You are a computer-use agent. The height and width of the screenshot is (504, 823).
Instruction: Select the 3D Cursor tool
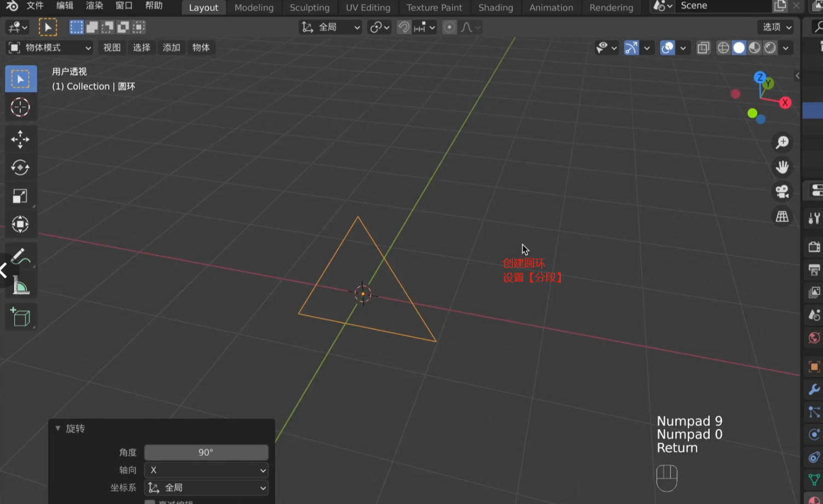tap(21, 108)
